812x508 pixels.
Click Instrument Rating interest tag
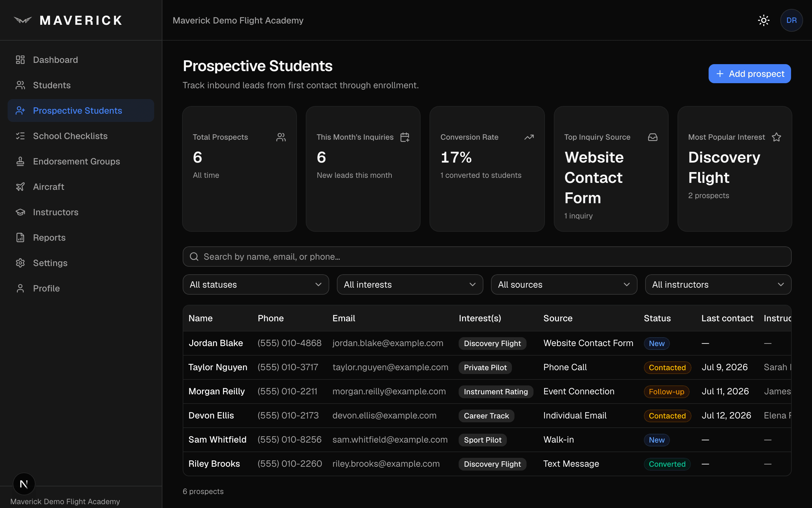coord(495,392)
